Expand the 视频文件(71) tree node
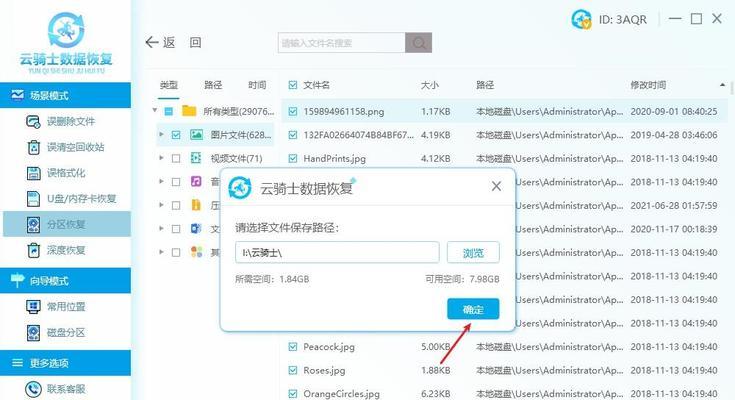Screen dimensions: 735x400 162,158
